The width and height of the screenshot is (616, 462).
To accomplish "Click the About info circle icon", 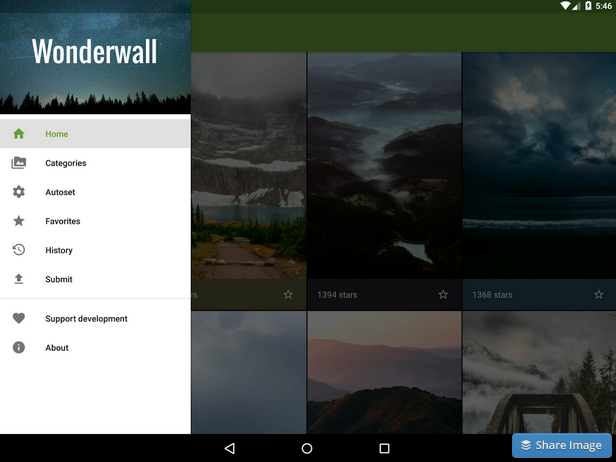I will tap(18, 347).
